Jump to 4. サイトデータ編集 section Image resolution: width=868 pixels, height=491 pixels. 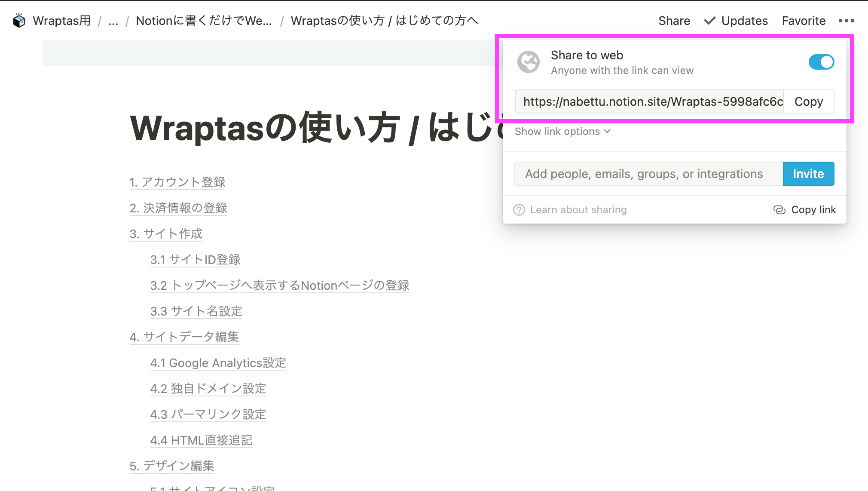(184, 337)
